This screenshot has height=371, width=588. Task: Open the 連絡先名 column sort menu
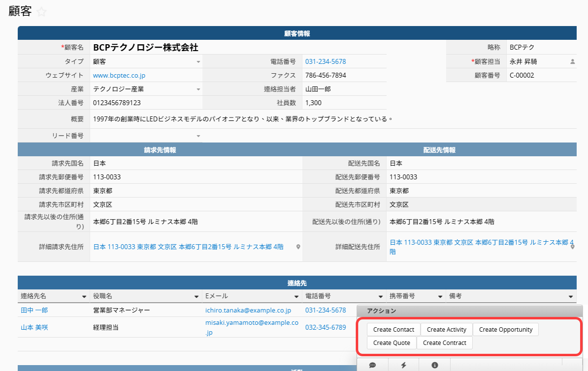coord(84,297)
